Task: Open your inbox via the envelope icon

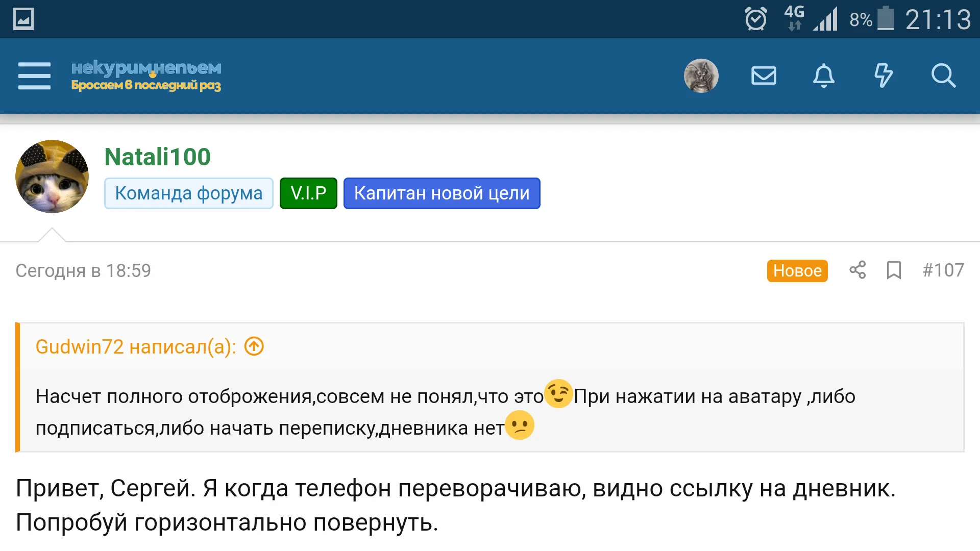Action: tap(763, 76)
